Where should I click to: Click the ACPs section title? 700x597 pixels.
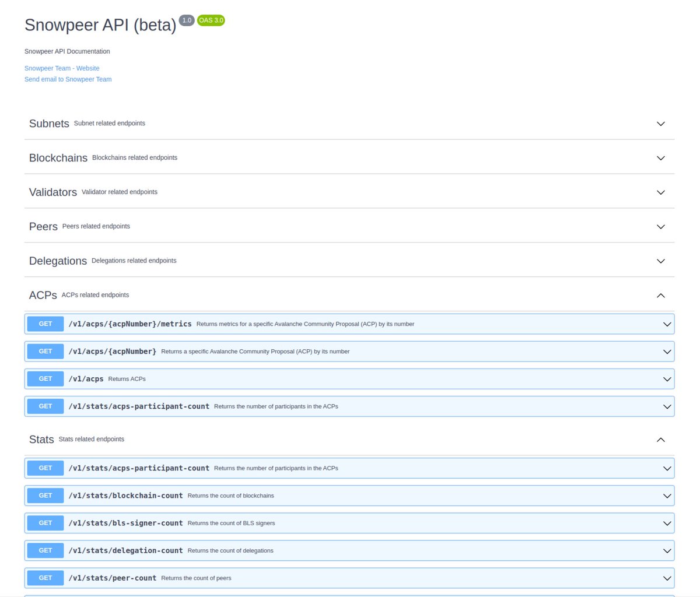(43, 296)
